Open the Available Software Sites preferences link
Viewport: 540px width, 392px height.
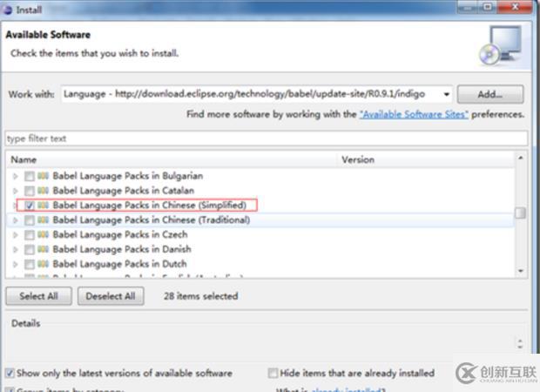(414, 114)
